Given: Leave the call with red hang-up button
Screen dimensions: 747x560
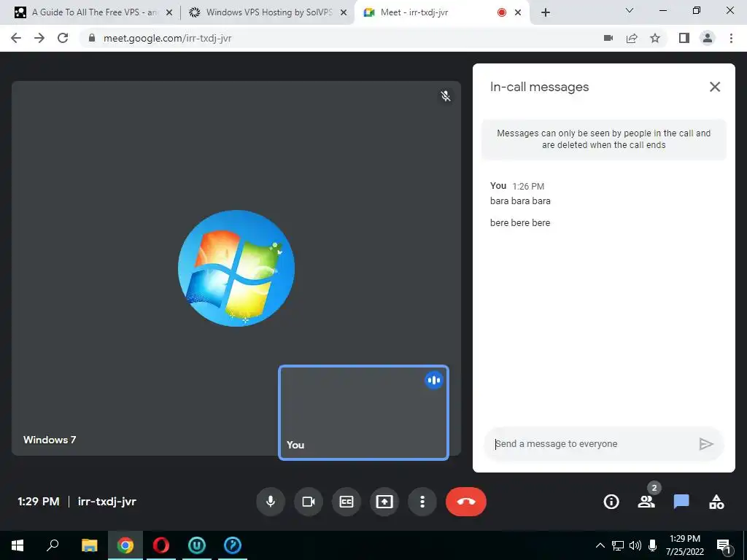Looking at the screenshot, I should tap(466, 502).
